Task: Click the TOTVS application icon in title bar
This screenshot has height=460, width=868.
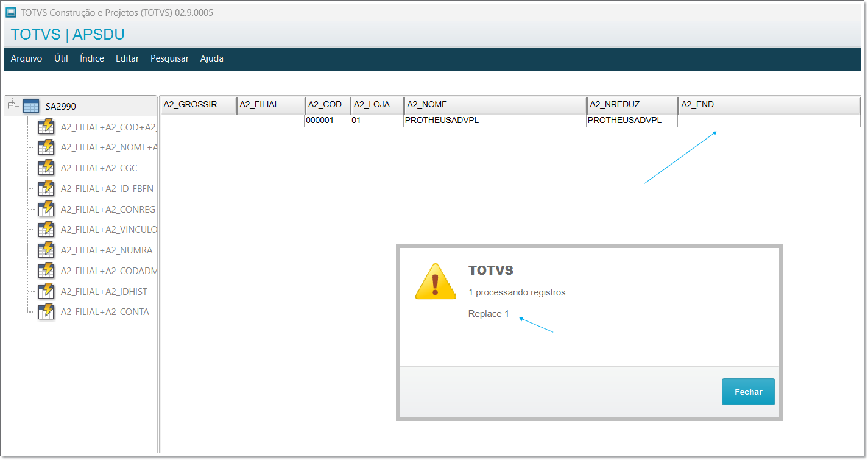Action: click(x=11, y=12)
